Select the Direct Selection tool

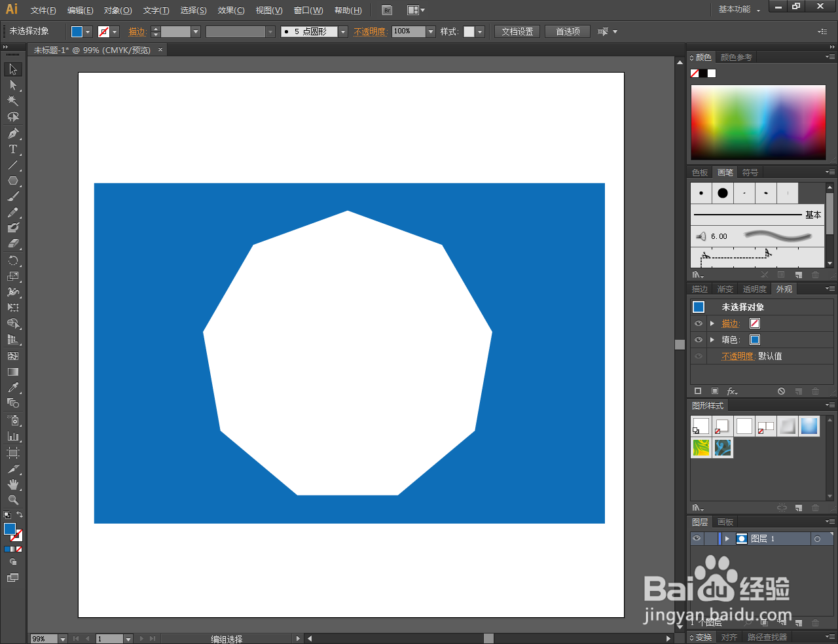click(12, 85)
